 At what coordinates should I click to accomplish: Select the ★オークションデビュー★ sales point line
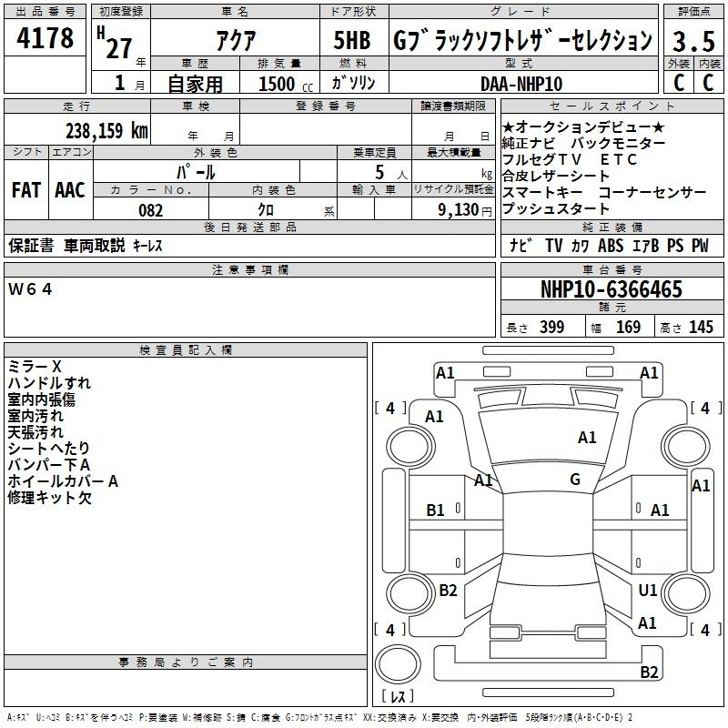(583, 126)
